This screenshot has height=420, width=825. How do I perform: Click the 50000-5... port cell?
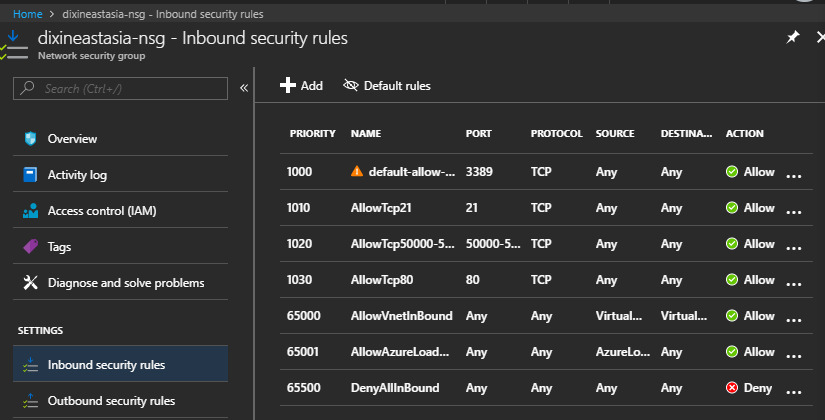(x=493, y=244)
